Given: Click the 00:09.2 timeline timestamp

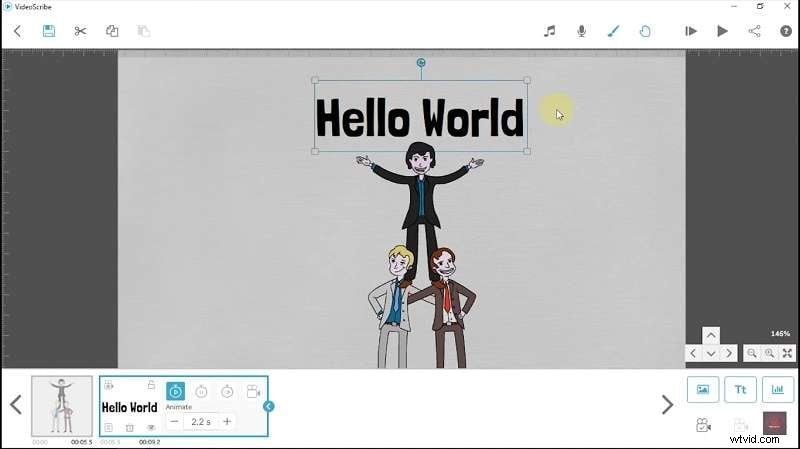Looking at the screenshot, I should (x=149, y=442).
